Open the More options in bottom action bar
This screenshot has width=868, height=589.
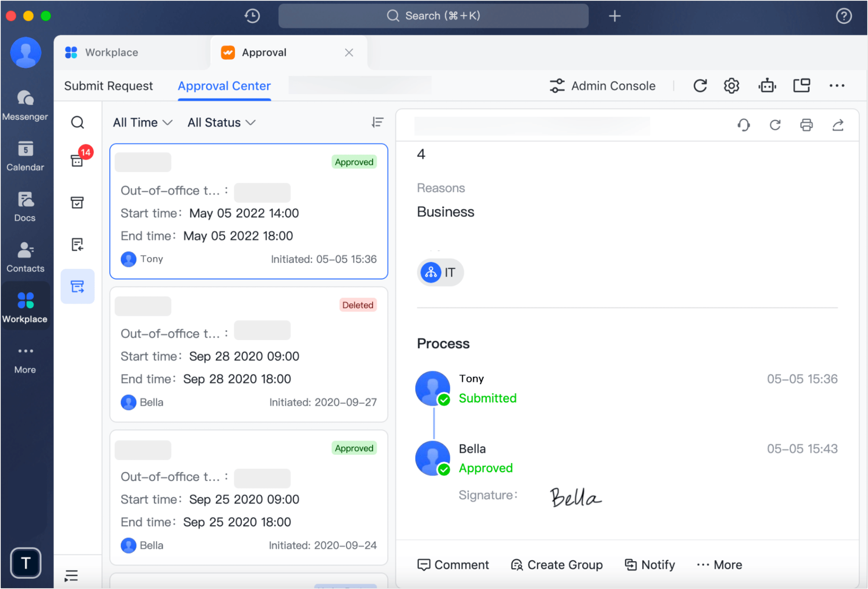pos(719,564)
